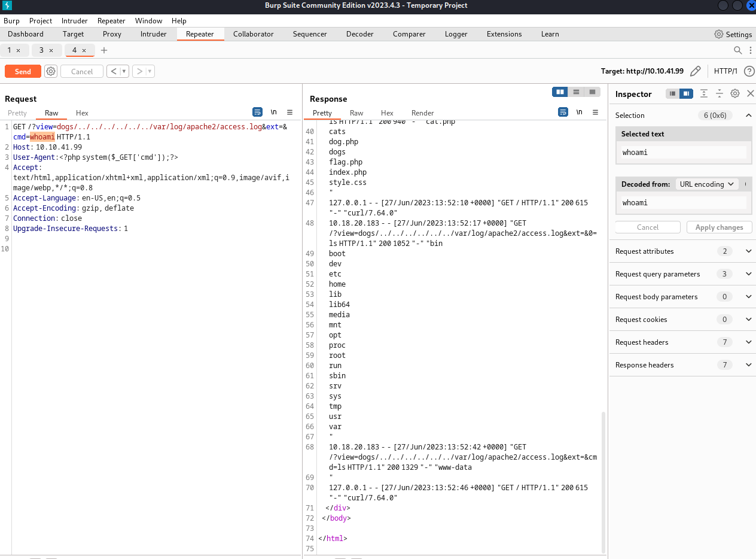Collapse all Inspector sections
The width and height of the screenshot is (756, 559).
click(x=720, y=93)
